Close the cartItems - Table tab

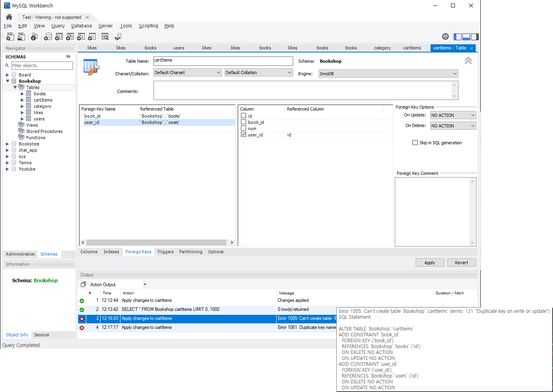click(471, 48)
